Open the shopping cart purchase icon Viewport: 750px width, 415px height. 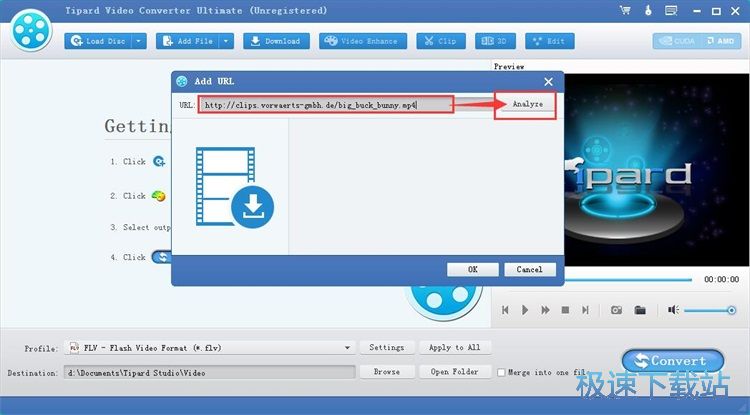pyautogui.click(x=625, y=10)
